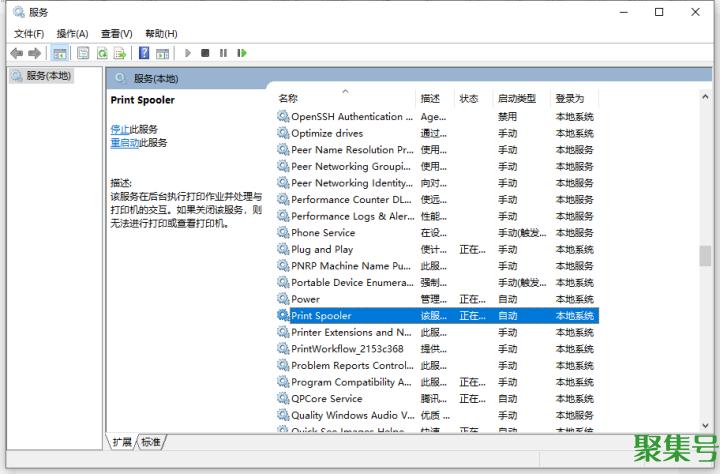Toggle the show/hide console tree icon

(x=60, y=53)
